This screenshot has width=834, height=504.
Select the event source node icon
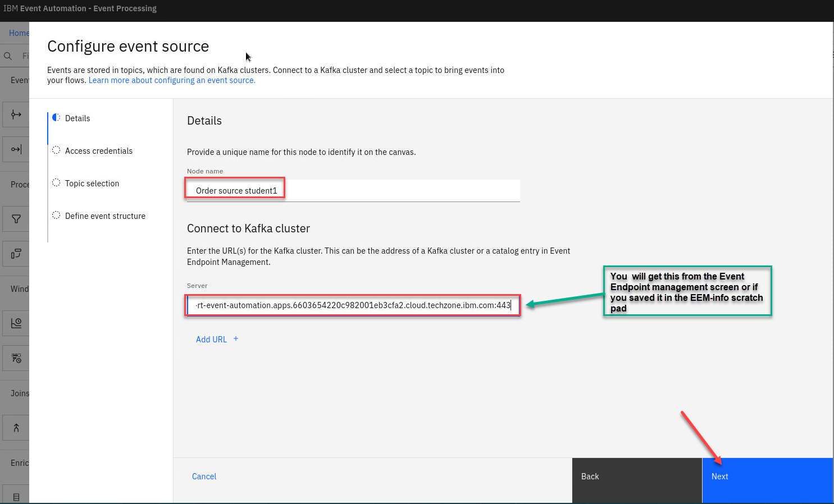(16, 114)
